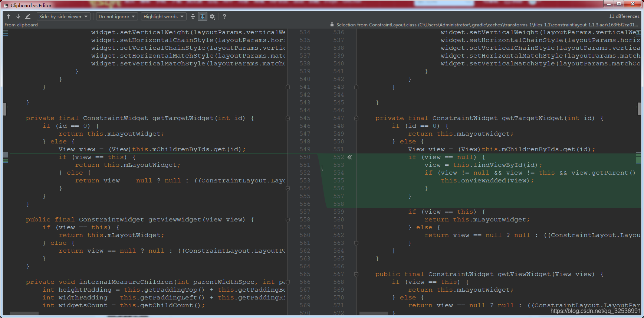Viewport: 644px width, 318px height.
Task: Click Selection from ConstraintLayout.class path title
Action: point(487,25)
